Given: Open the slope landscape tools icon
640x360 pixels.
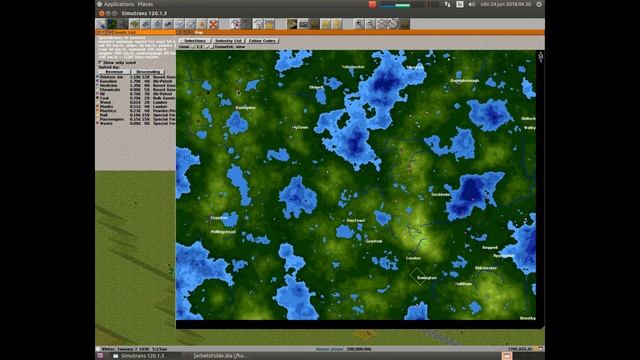Looking at the screenshot, I should 134,24.
